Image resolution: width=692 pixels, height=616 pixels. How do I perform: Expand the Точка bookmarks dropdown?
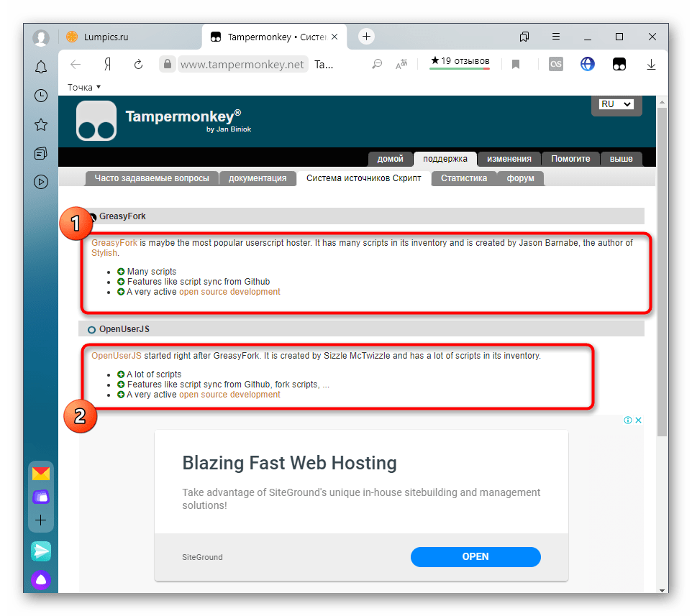point(84,87)
